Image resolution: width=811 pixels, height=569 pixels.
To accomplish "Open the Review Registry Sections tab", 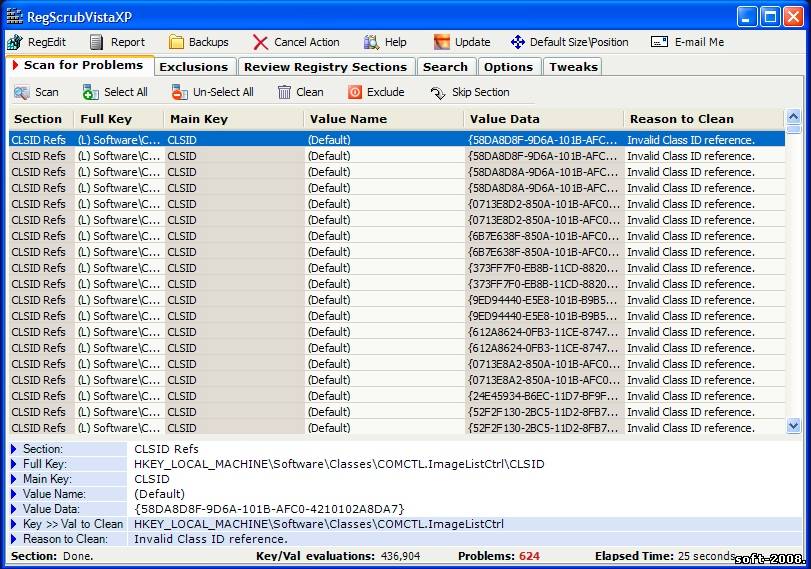I will [325, 67].
